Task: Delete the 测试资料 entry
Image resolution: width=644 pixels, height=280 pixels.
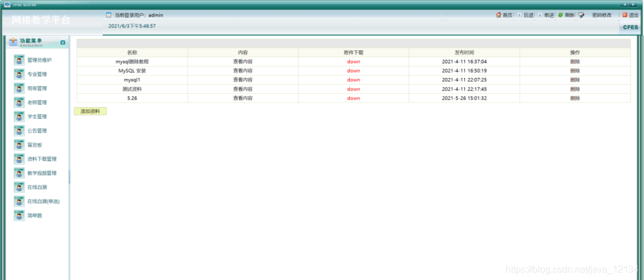Action: click(575, 89)
